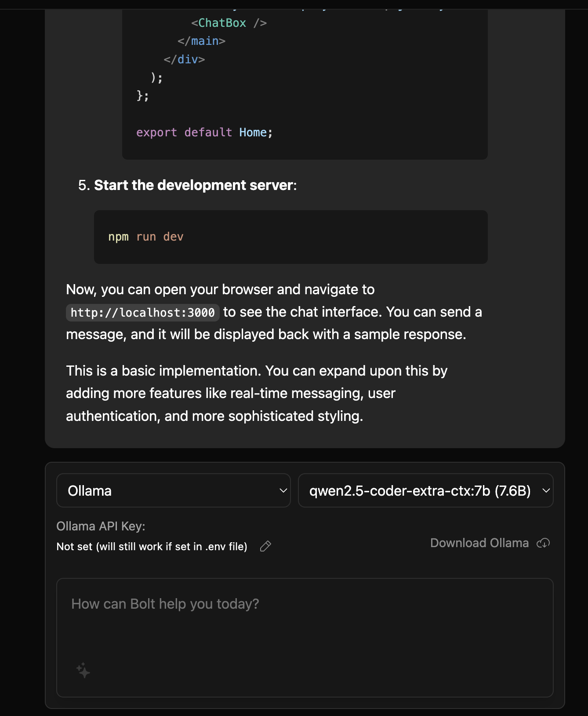Open the Ollama provider dropdown
Screen dimensions: 588x716
[174, 490]
